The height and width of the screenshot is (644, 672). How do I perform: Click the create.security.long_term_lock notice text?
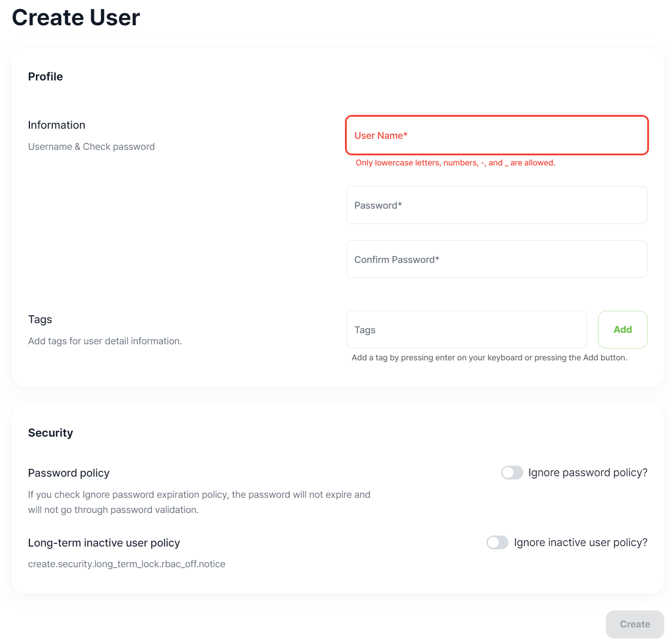click(x=127, y=564)
